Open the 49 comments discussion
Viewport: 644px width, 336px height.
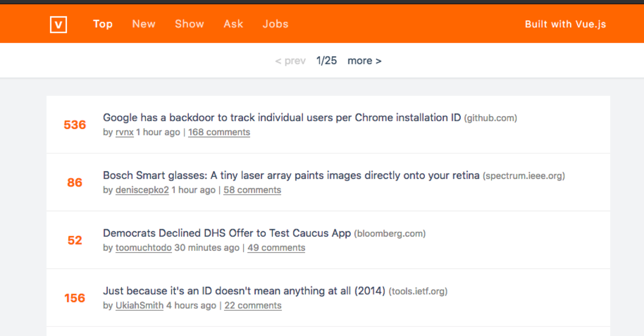click(x=276, y=248)
